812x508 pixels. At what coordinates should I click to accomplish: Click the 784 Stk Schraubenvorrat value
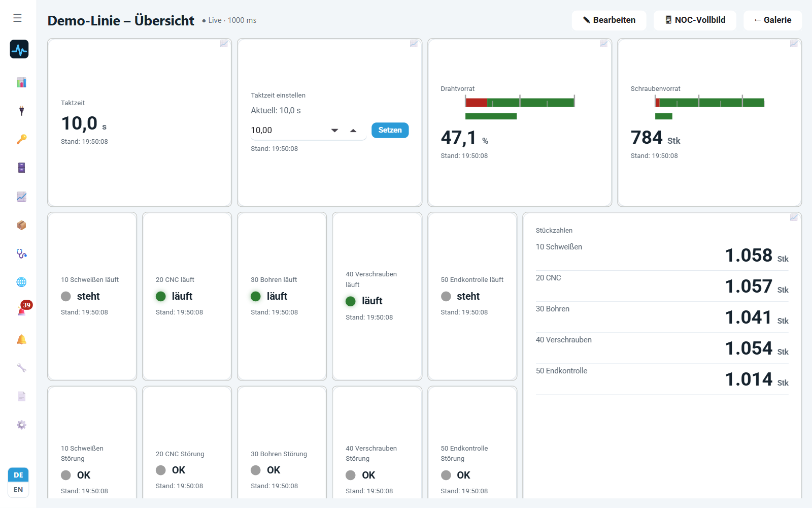tap(655, 138)
